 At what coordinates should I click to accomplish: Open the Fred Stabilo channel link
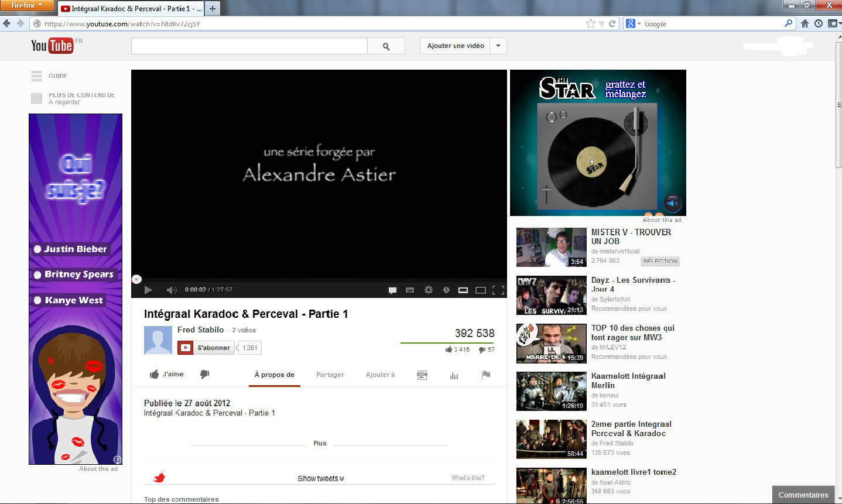[201, 330]
